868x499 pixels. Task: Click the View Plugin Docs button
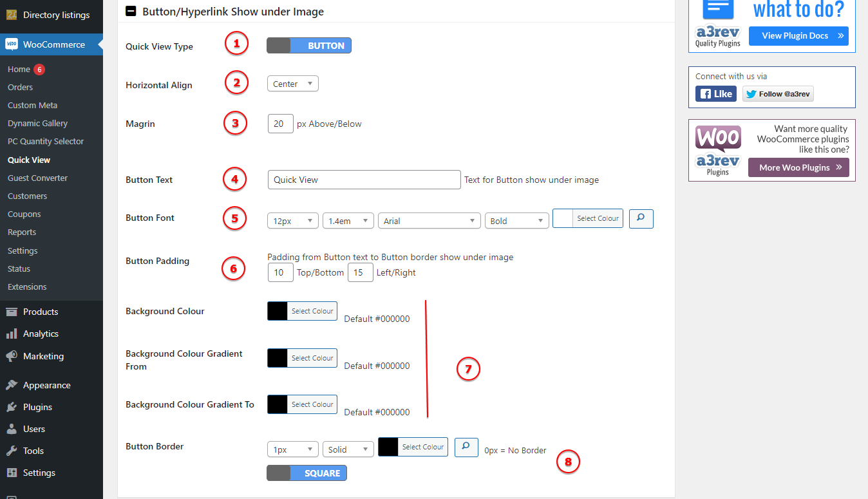point(802,36)
